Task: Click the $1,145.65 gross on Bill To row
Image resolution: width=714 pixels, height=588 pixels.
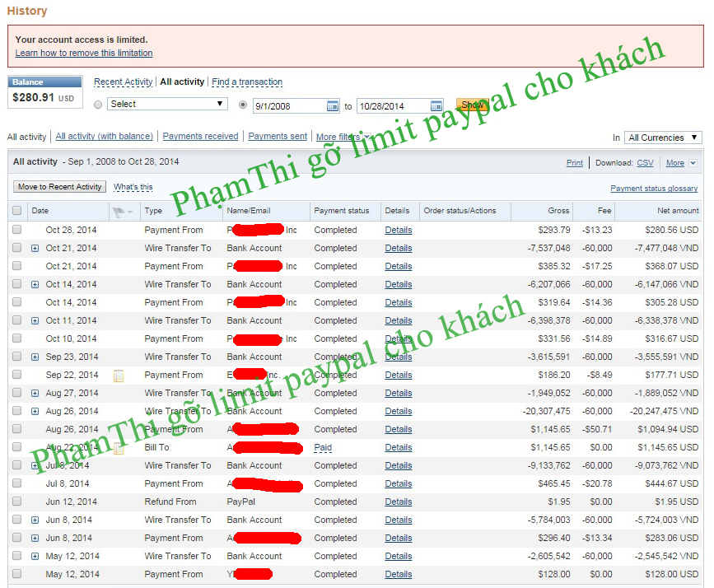Action: click(550, 448)
